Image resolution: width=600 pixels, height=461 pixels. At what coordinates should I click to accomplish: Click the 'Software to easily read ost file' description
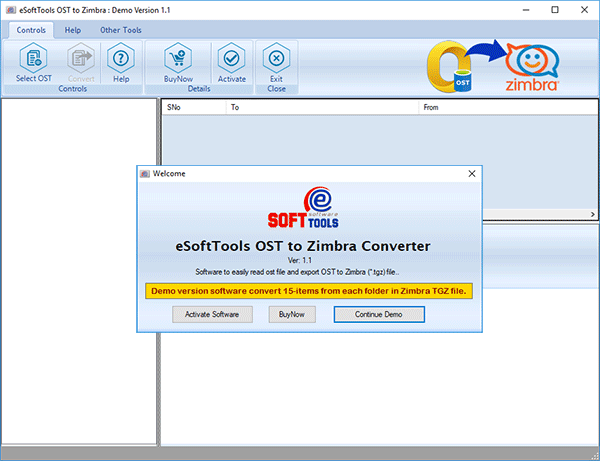pos(297,272)
